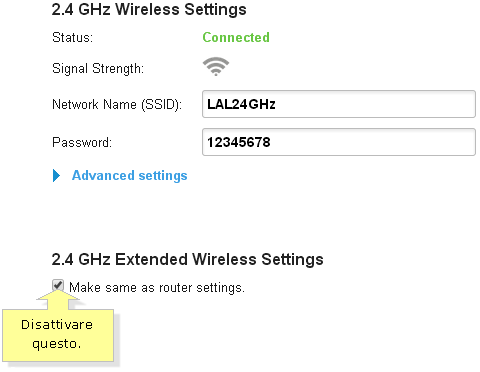
Task: Place cursor on the 12345678 text
Action: click(x=239, y=142)
